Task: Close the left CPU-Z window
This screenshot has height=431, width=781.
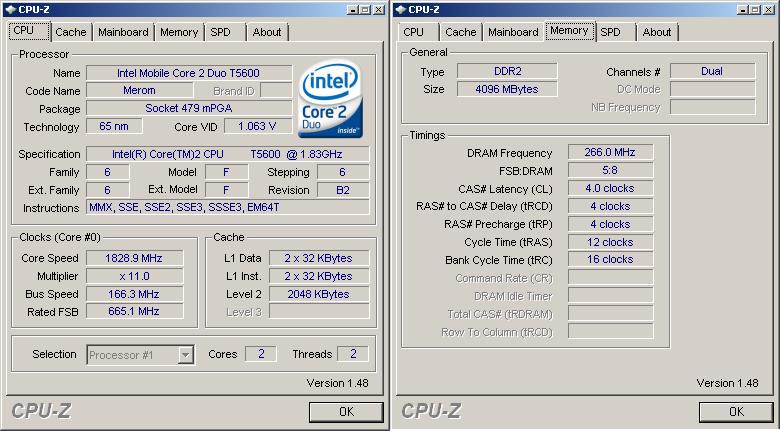Action: [379, 9]
